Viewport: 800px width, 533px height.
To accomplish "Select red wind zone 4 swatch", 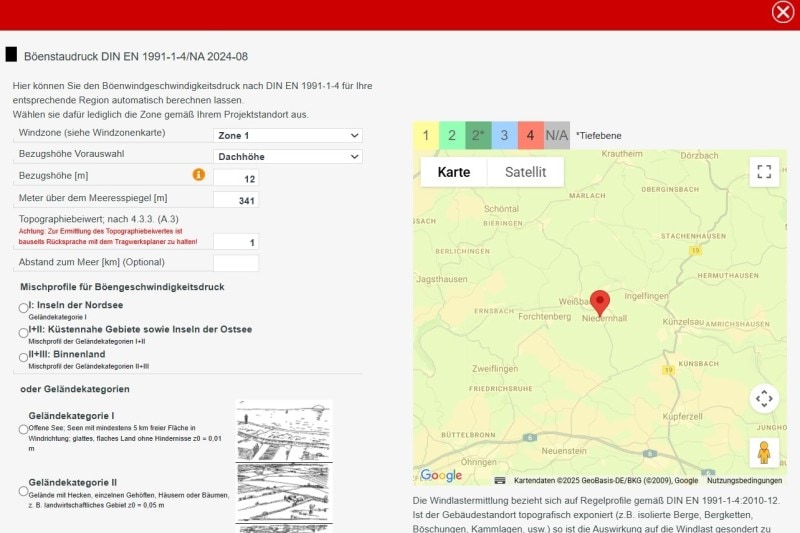I will 530,136.
